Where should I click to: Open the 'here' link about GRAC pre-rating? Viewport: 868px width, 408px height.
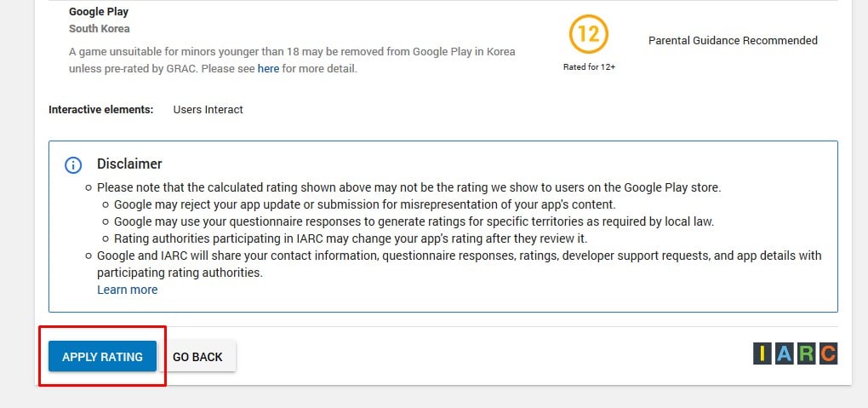click(x=268, y=68)
